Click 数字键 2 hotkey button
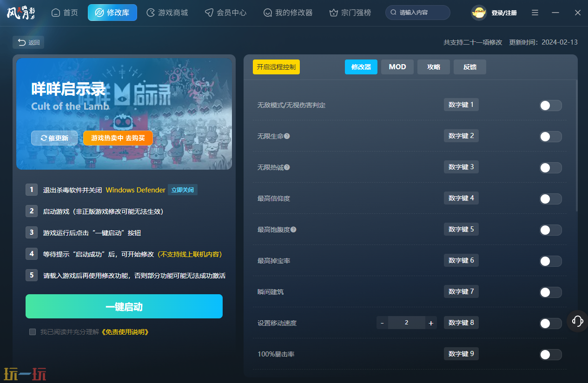 click(461, 136)
